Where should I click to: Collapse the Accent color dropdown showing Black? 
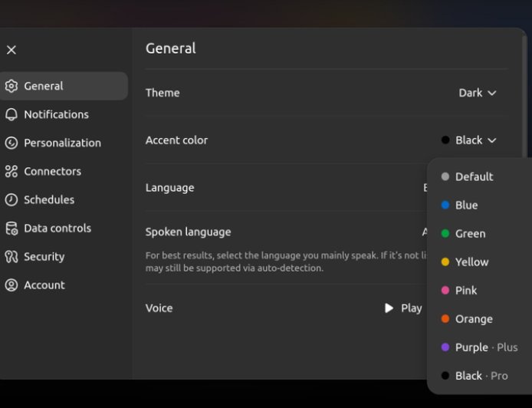tap(469, 140)
